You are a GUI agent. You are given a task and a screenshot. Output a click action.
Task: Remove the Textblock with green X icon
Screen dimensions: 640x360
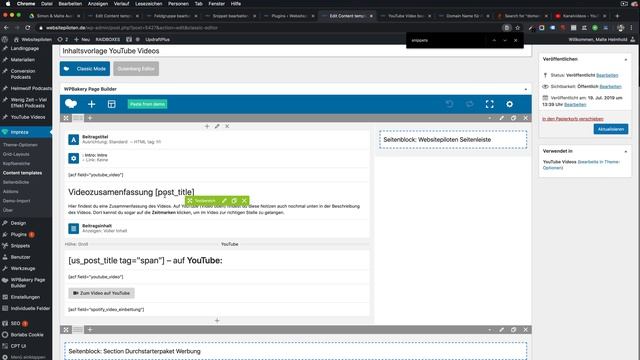point(244,200)
